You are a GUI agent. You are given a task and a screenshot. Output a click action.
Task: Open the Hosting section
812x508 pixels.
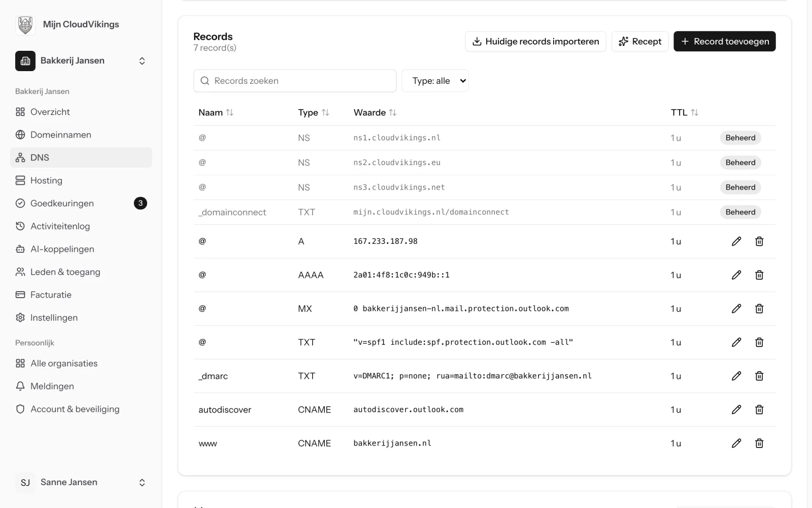81,180
